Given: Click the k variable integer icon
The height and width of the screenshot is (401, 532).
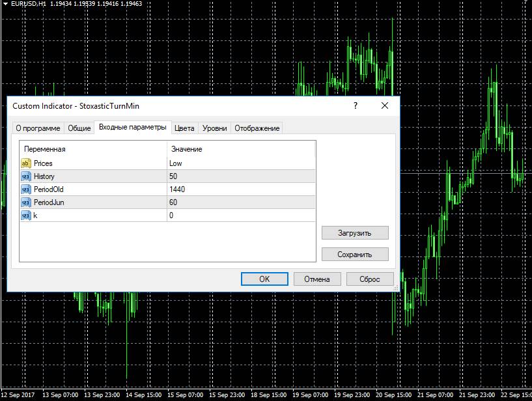Looking at the screenshot, I should coord(26,215).
